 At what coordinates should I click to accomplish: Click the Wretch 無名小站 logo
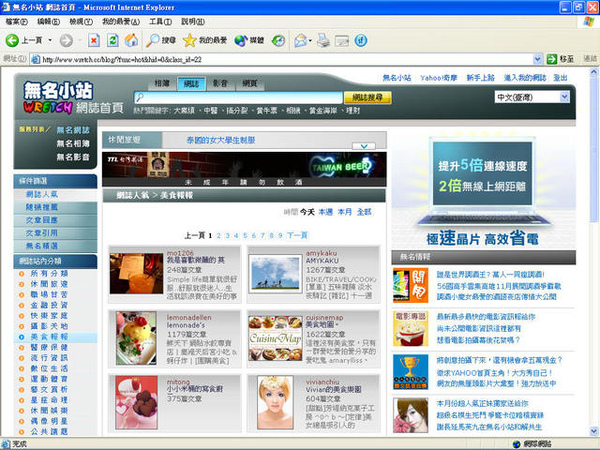[58, 98]
